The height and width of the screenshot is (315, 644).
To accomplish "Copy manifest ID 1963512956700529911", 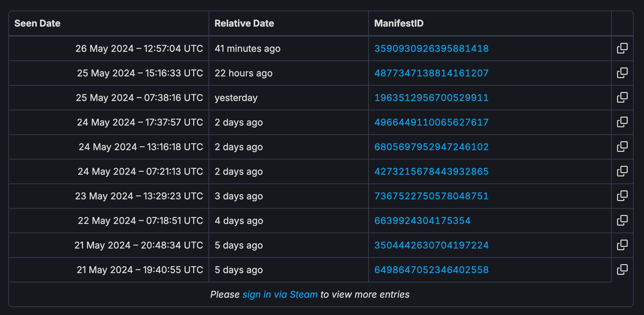I will point(622,97).
